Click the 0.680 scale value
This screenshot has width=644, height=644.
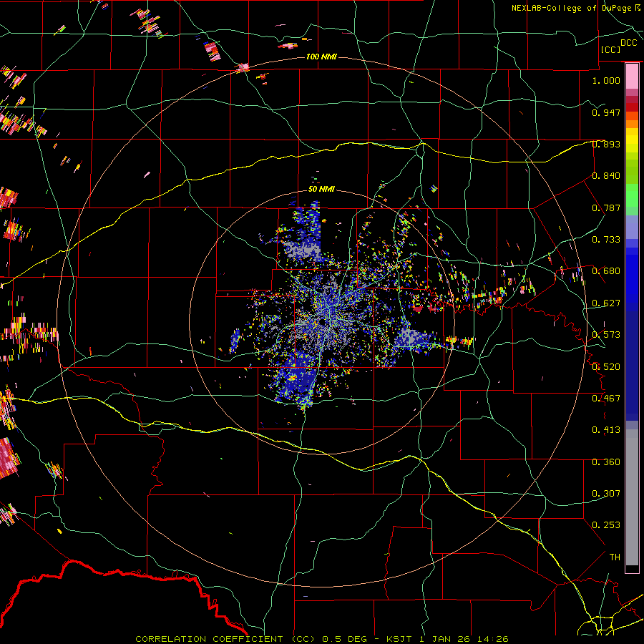606,271
